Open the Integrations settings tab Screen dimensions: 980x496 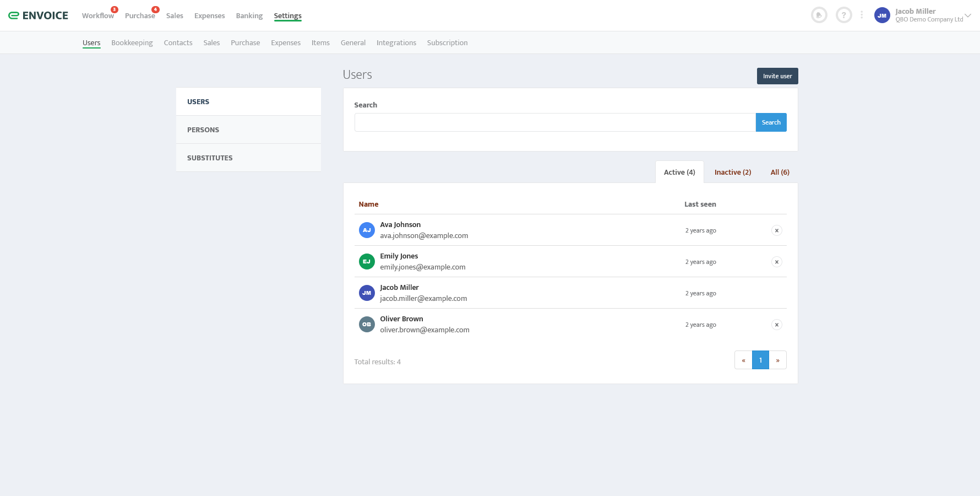(x=396, y=43)
